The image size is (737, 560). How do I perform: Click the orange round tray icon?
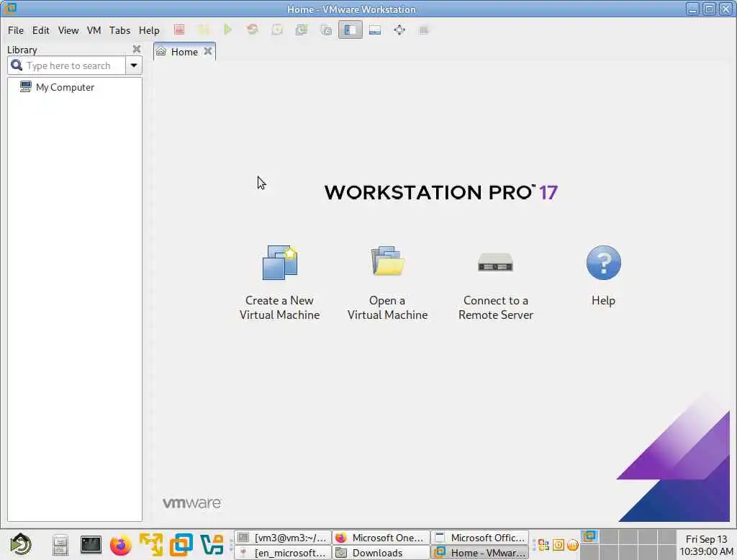pos(572,545)
